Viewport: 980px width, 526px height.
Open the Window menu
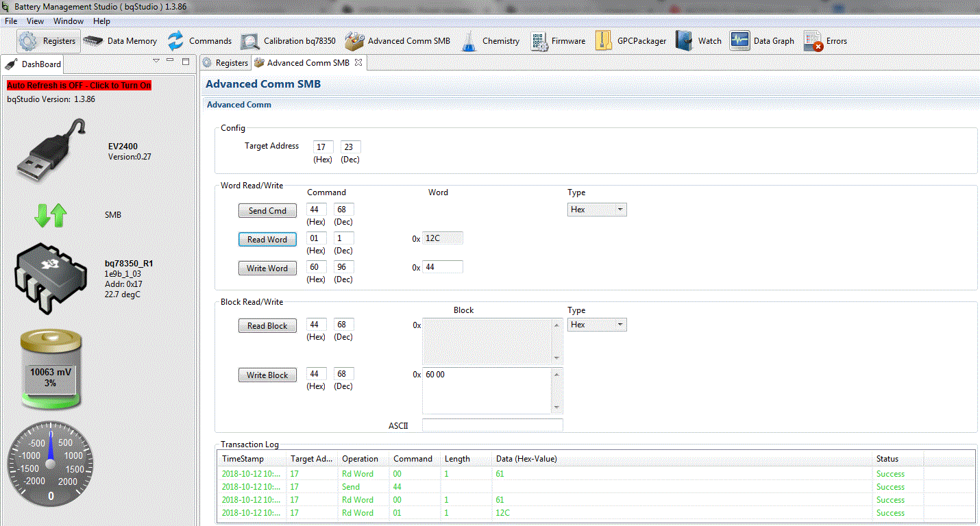(69, 21)
